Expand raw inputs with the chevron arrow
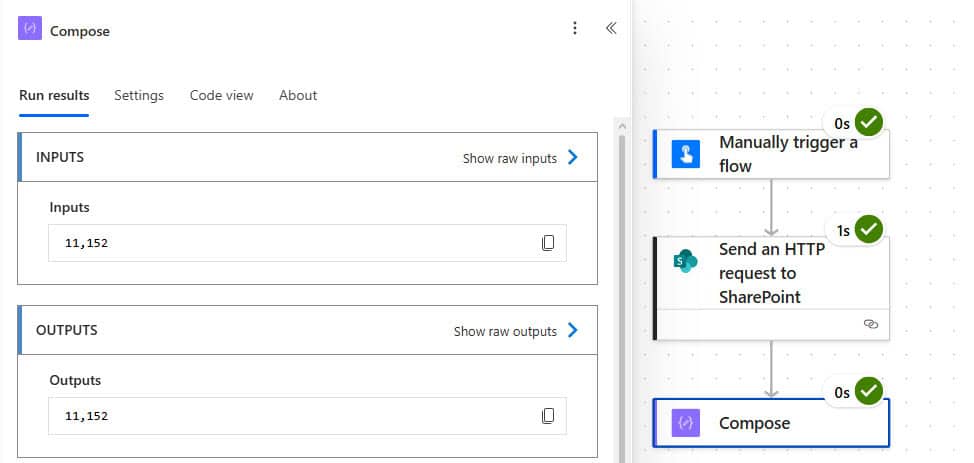974x463 pixels. point(573,157)
